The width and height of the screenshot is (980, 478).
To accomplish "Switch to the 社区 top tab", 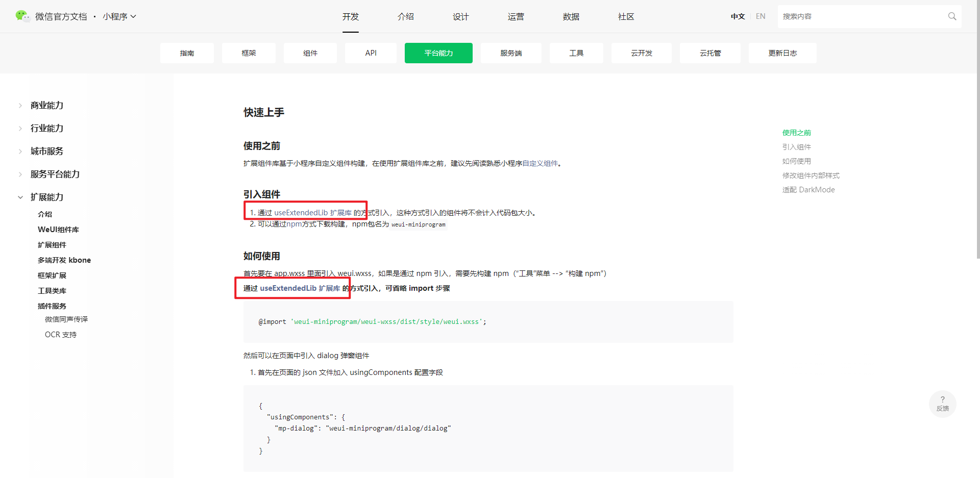I will pyautogui.click(x=626, y=17).
